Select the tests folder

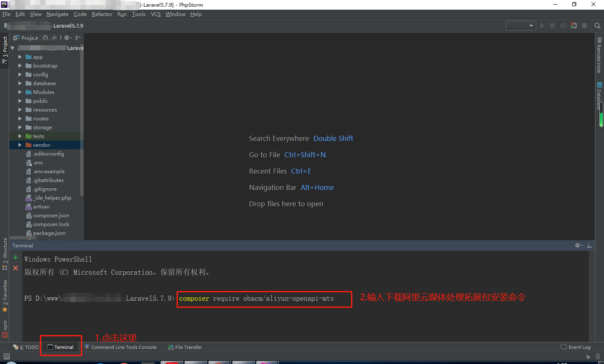click(39, 136)
